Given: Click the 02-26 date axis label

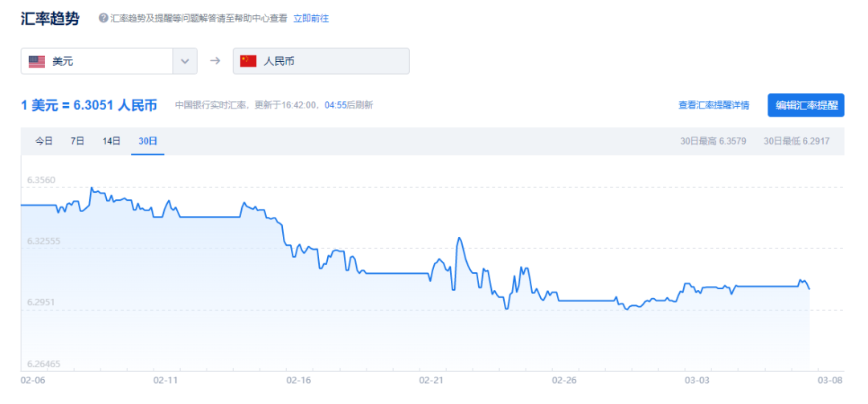Looking at the screenshot, I should [564, 380].
